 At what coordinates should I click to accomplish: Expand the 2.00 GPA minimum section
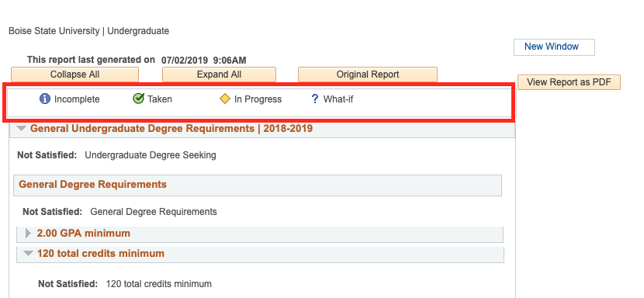[x=29, y=234]
